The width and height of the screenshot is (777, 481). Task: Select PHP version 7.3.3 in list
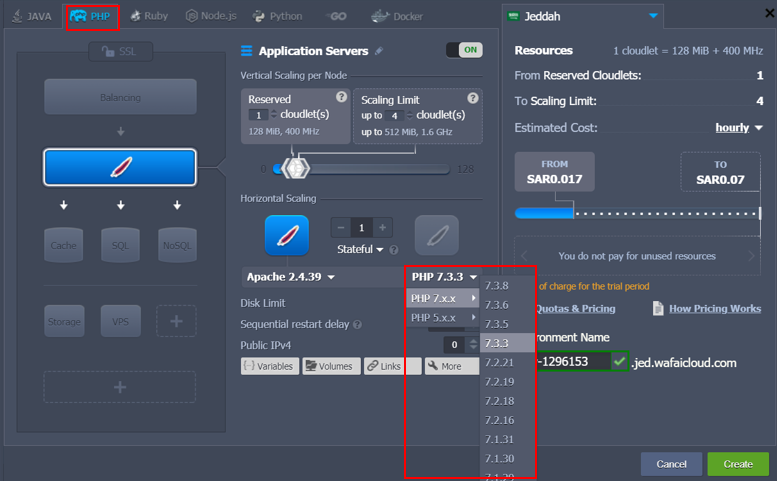[507, 343]
